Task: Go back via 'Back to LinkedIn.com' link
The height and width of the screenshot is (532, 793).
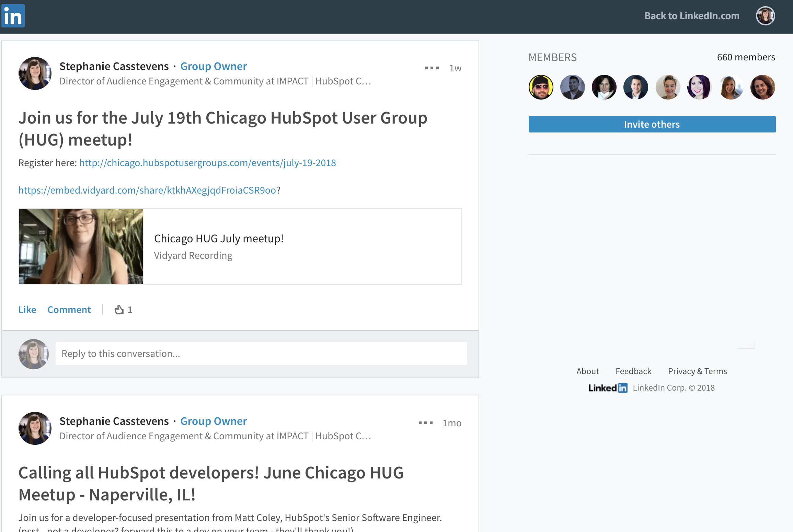Action: (x=692, y=16)
